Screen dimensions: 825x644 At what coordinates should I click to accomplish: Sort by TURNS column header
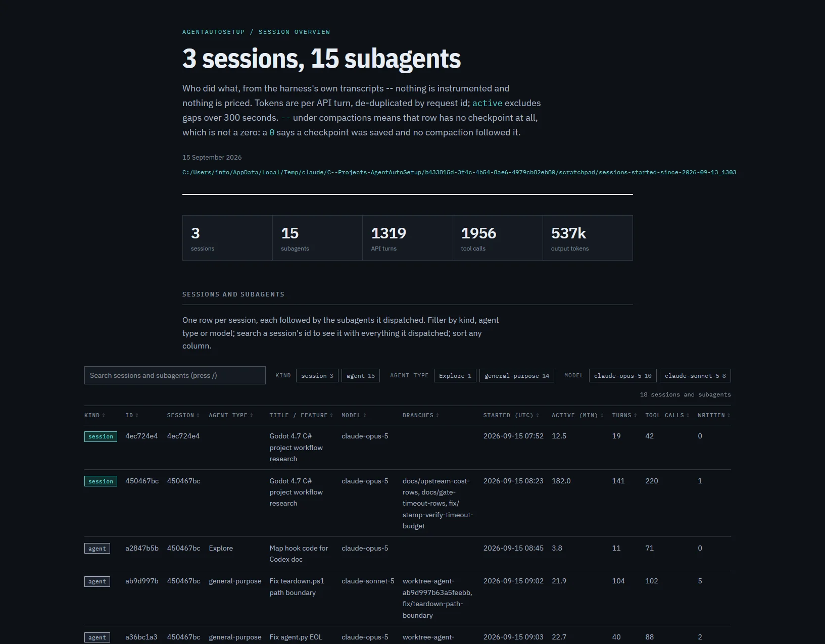coord(624,416)
